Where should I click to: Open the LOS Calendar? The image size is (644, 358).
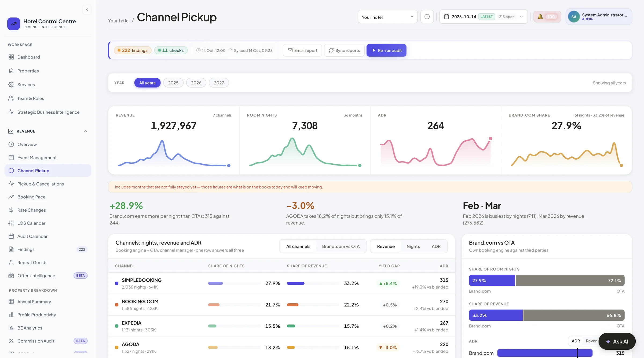tap(48, 223)
